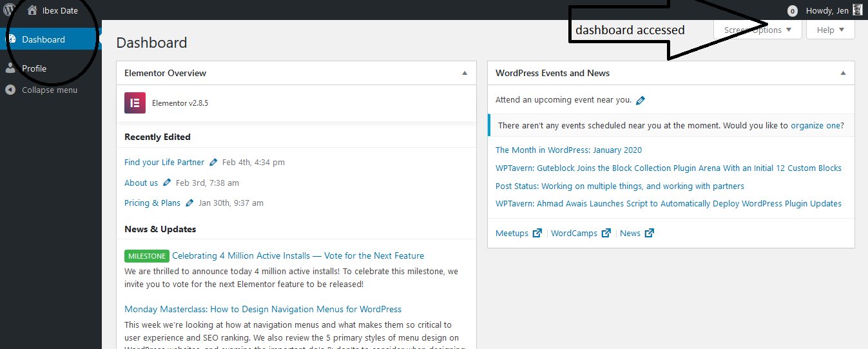Open the comments bubble showing 0

coord(792,10)
